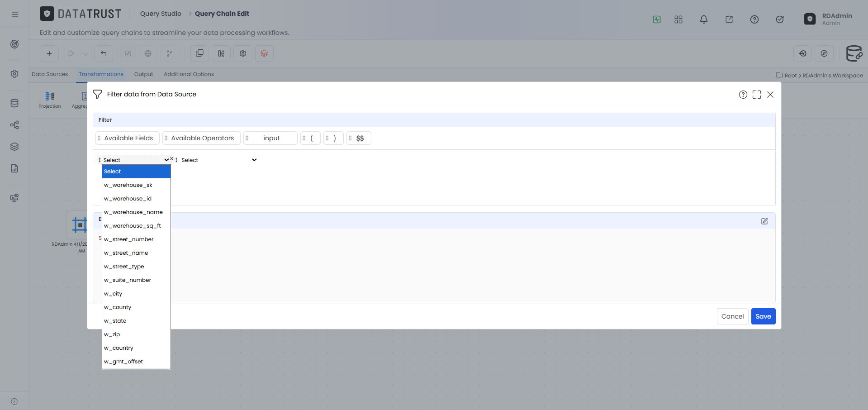The image size is (868, 410).
Task: Click the copy duplicate icon in the toolbar
Action: [199, 53]
